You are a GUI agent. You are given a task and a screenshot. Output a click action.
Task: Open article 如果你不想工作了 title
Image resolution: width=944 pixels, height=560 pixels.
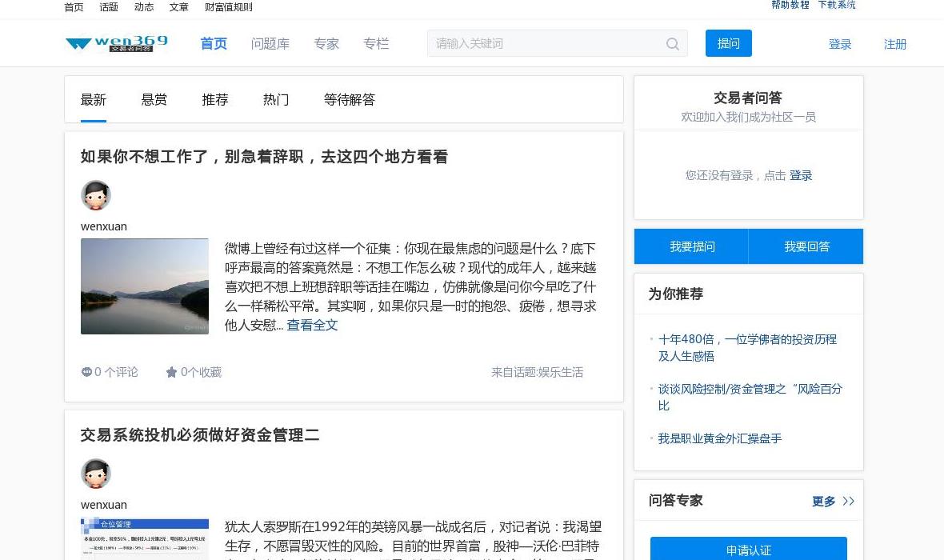tap(264, 157)
